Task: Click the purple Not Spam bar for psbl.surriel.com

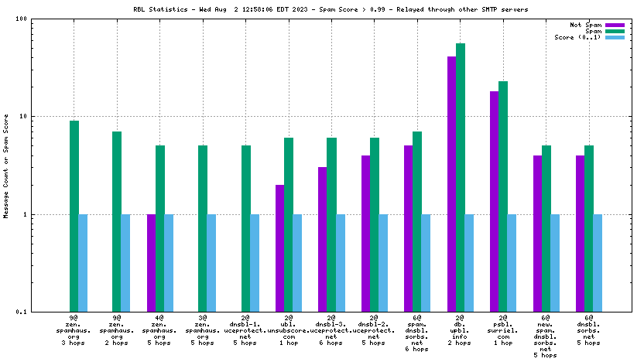Action: [494, 201]
